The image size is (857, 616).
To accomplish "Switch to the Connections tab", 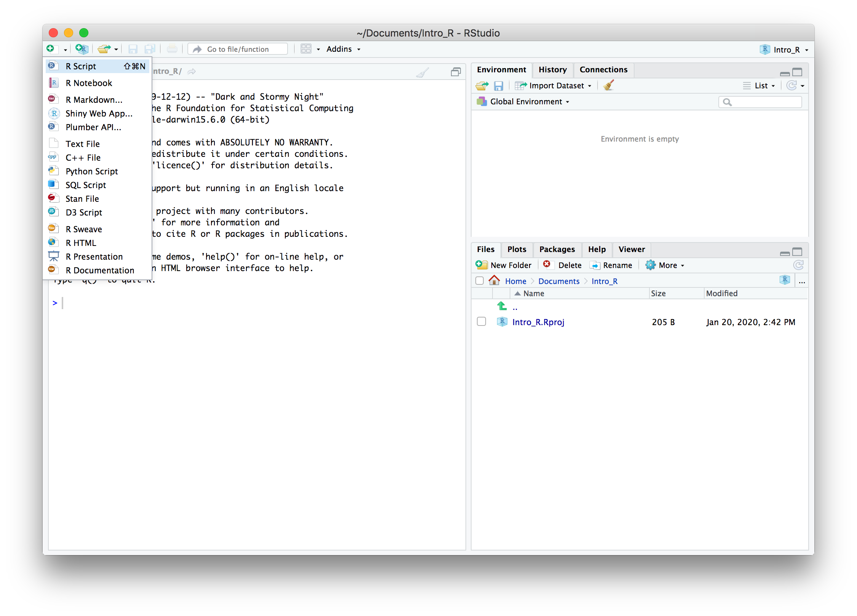I will pyautogui.click(x=603, y=70).
